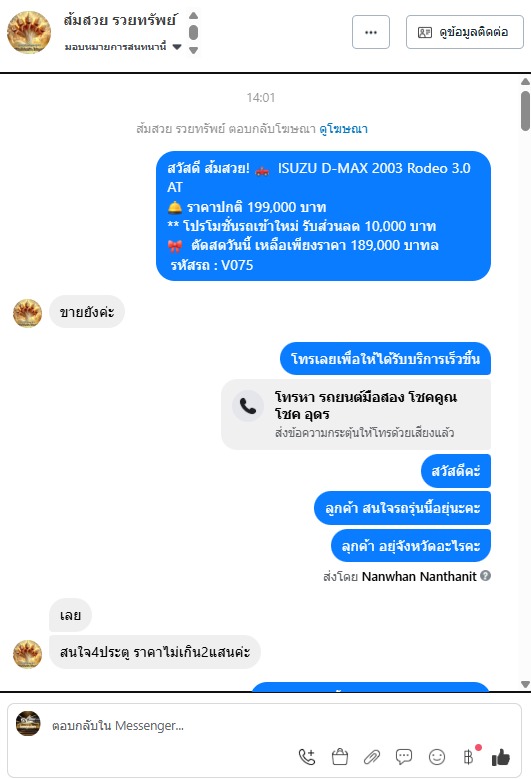This screenshot has width=531, height=779.
Task: Click the phone call plus icon
Action: 306,757
